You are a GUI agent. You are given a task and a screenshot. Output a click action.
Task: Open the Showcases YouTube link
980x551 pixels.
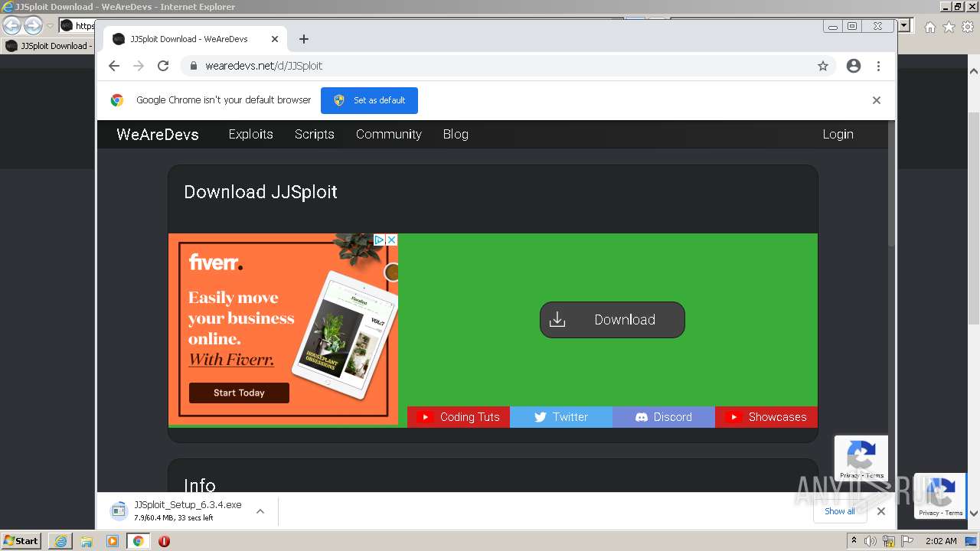click(766, 417)
